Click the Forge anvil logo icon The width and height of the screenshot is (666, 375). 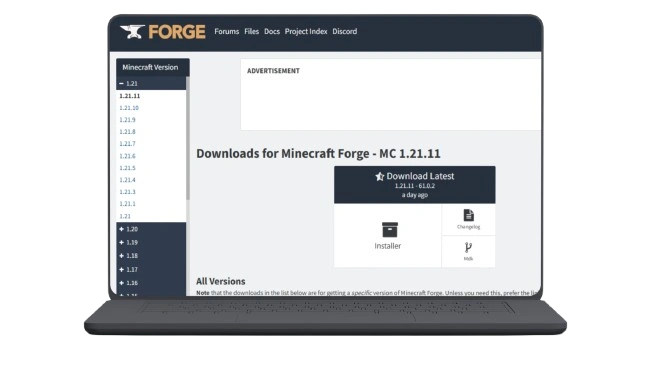coord(133,32)
